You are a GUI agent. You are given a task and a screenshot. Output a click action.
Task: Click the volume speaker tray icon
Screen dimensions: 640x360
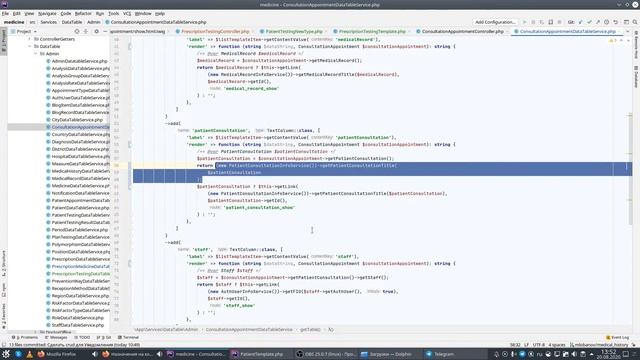click(574, 354)
